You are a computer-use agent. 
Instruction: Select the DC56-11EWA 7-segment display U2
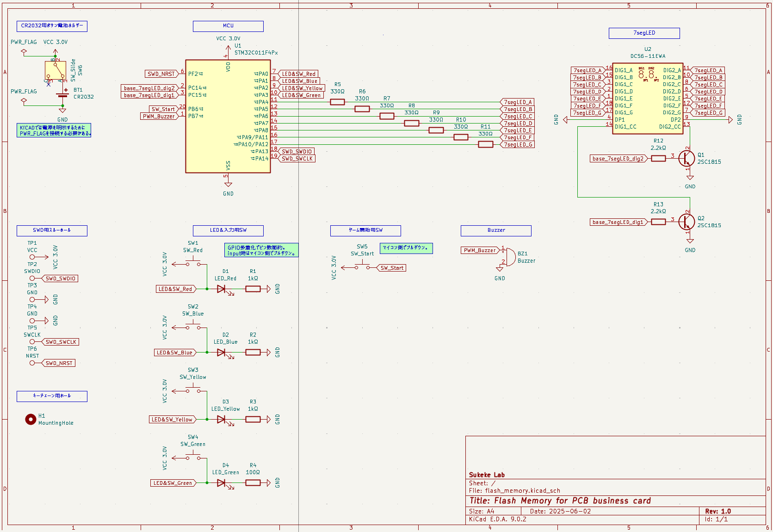(x=647, y=98)
